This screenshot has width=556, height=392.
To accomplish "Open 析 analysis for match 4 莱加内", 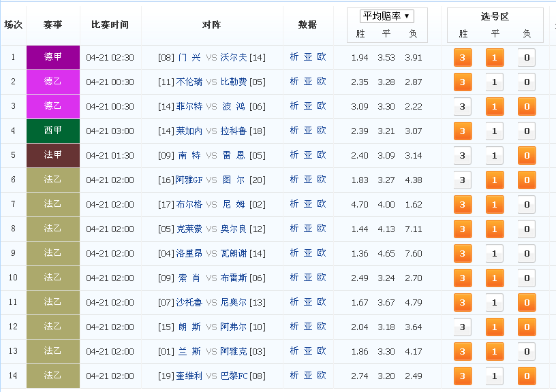I will (294, 130).
